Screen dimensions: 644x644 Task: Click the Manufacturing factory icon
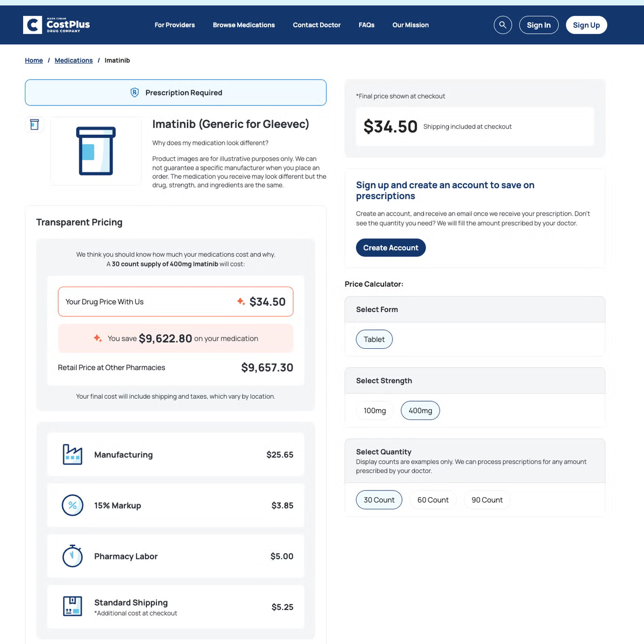pos(72,455)
